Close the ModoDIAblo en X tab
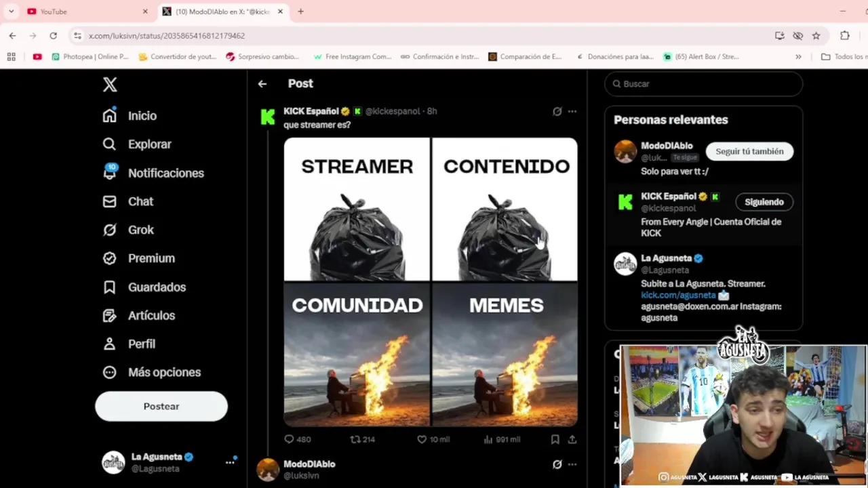This screenshot has height=488, width=868. pyautogui.click(x=281, y=12)
